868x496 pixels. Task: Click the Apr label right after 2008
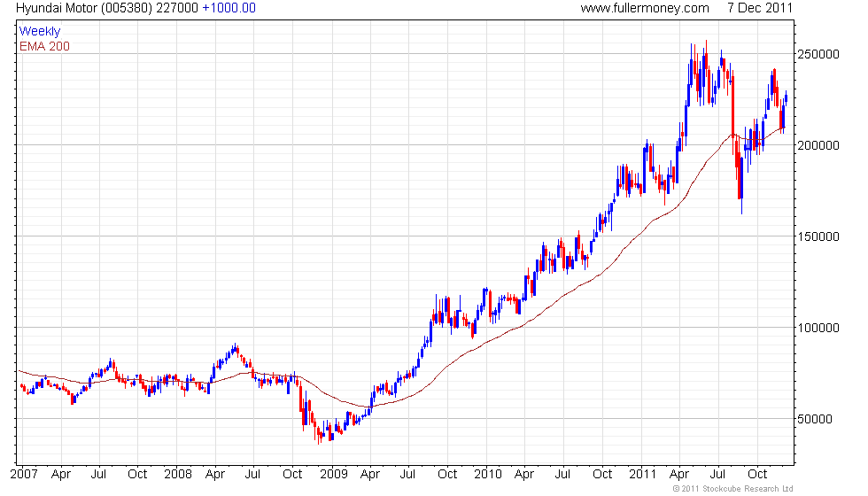214,475
